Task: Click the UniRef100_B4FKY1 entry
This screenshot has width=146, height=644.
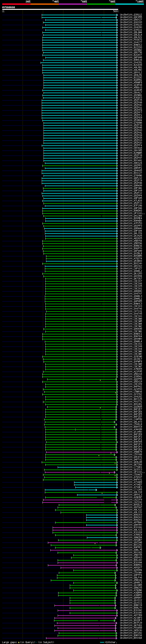Action: 131,480
